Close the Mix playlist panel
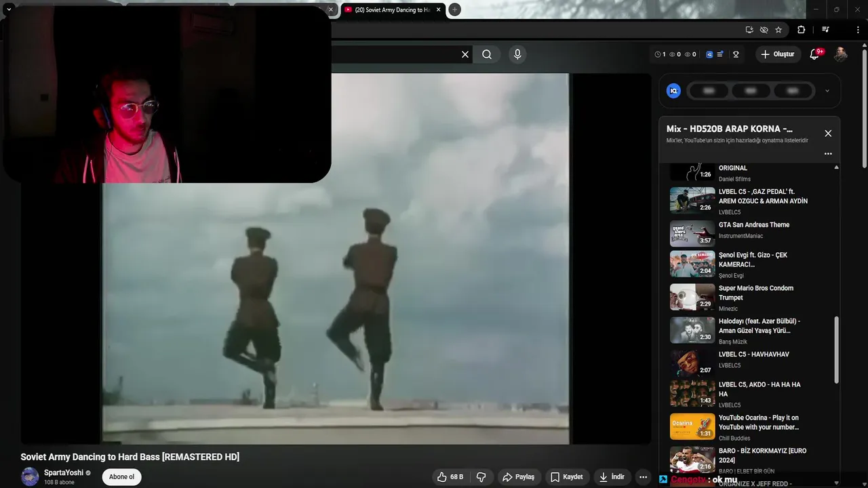Screen dimensions: 868x488 828,134
